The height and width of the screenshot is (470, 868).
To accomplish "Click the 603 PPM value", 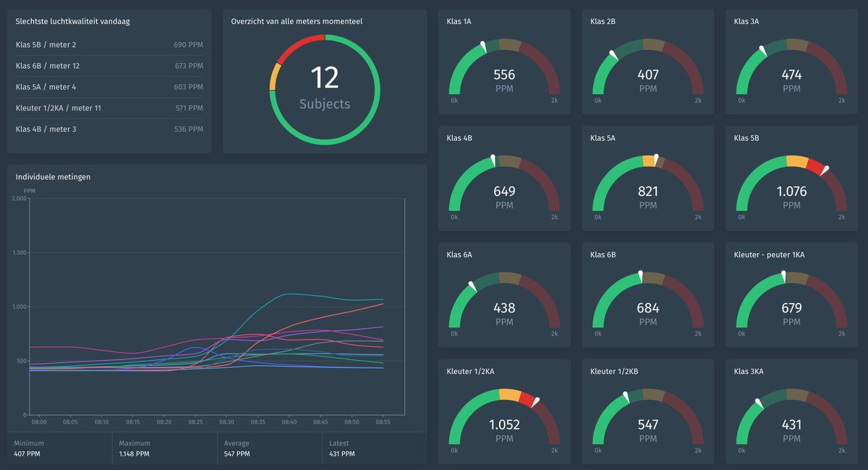I will coord(188,87).
